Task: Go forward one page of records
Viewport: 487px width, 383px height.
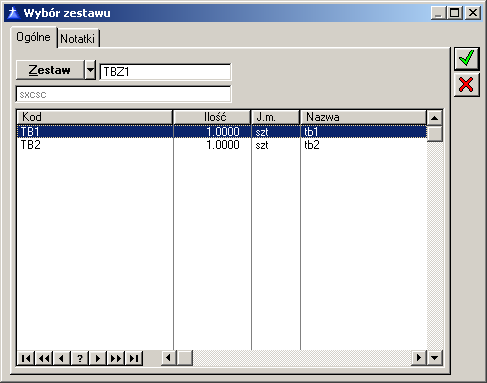Action: click(116, 358)
